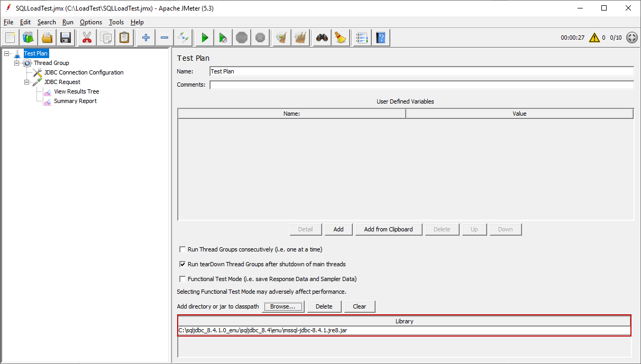Viewport: 641px width, 364px height.
Task: Click the New test plan icon
Action: [x=10, y=38]
